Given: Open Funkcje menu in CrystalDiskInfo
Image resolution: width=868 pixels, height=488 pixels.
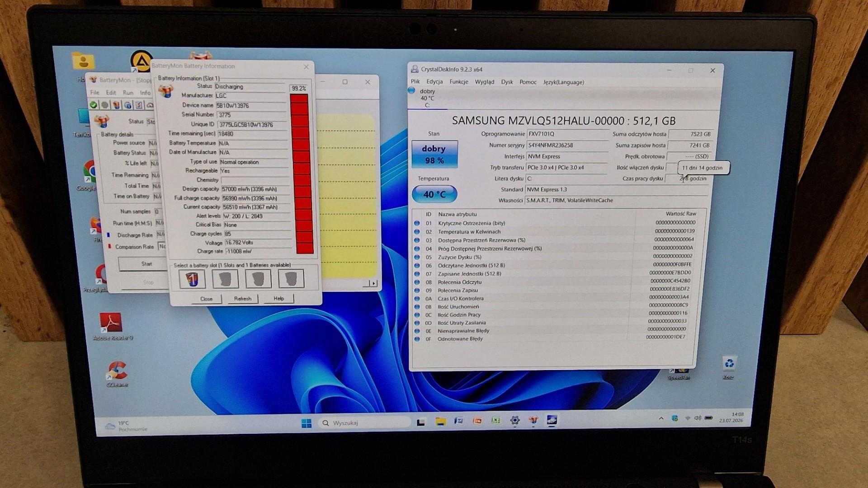Looking at the screenshot, I should click(x=459, y=82).
